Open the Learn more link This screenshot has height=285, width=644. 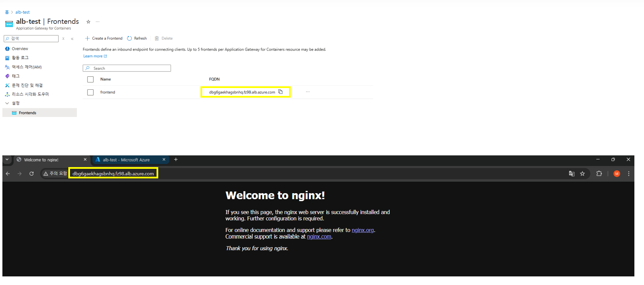click(x=95, y=56)
